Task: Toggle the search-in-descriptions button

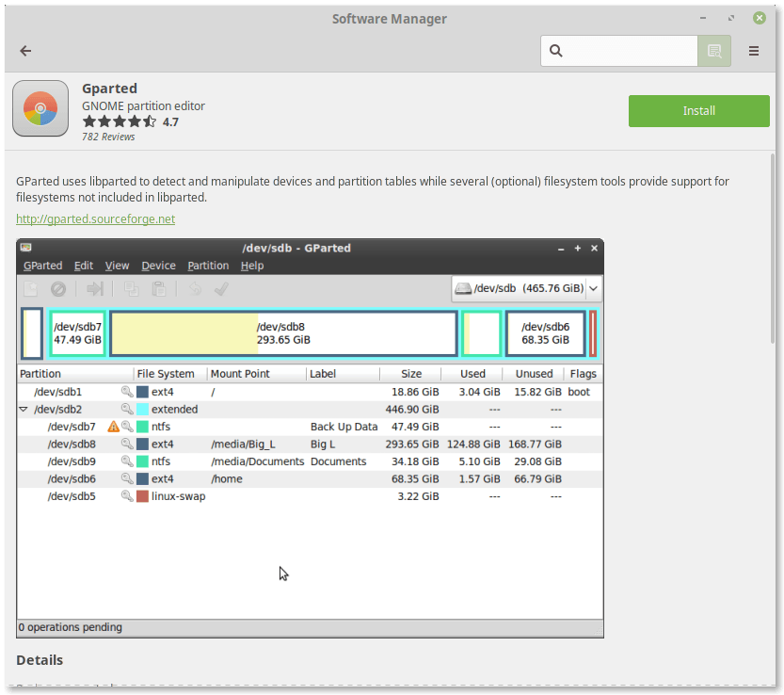Action: tap(714, 51)
